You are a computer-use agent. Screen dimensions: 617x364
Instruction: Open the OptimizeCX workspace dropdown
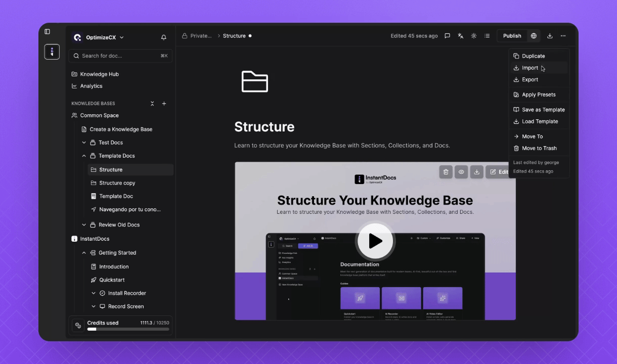coord(99,37)
